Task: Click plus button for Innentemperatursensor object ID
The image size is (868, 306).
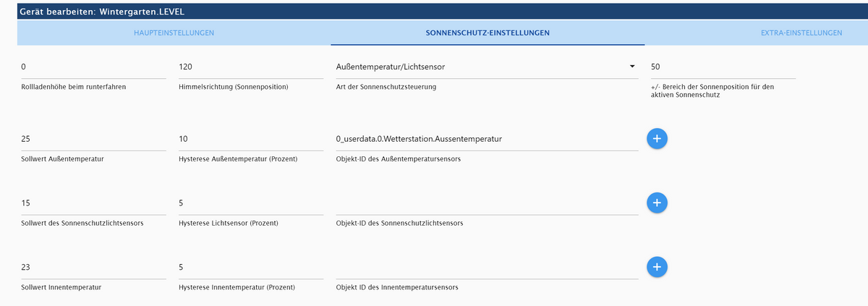Action: [x=657, y=267]
